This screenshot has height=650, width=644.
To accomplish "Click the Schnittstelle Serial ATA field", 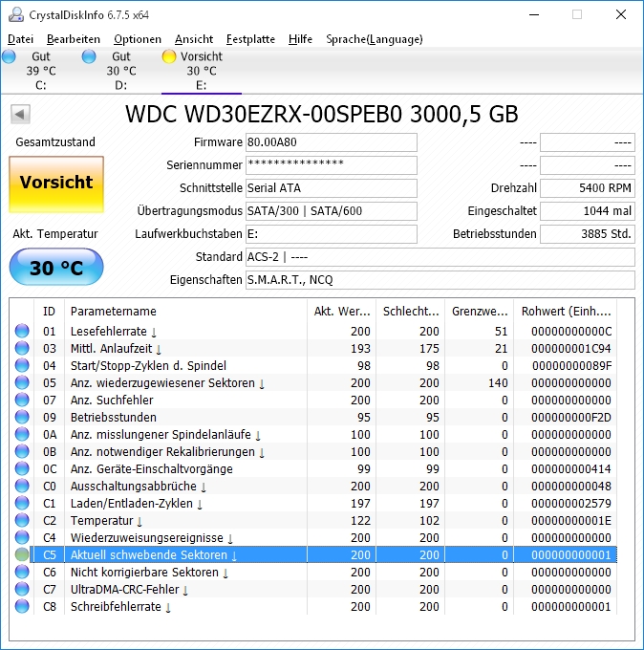I will (332, 188).
